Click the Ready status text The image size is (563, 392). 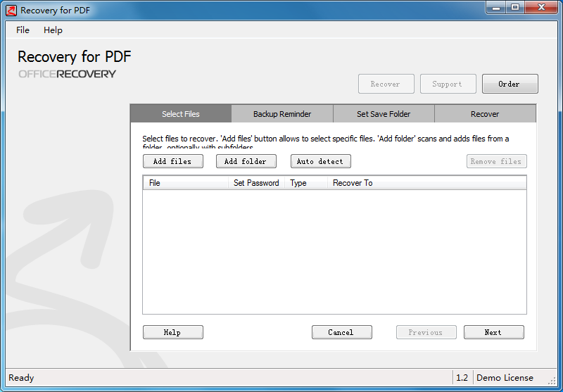pyautogui.click(x=21, y=378)
